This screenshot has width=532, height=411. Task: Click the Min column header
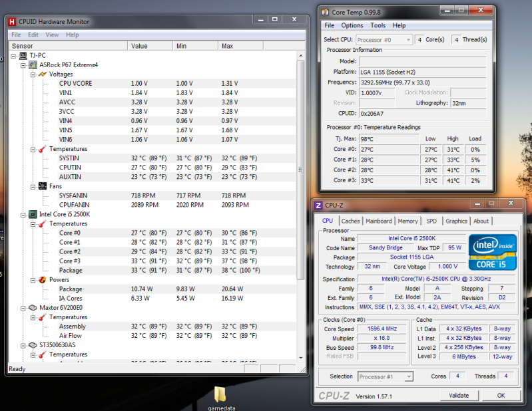[195, 46]
